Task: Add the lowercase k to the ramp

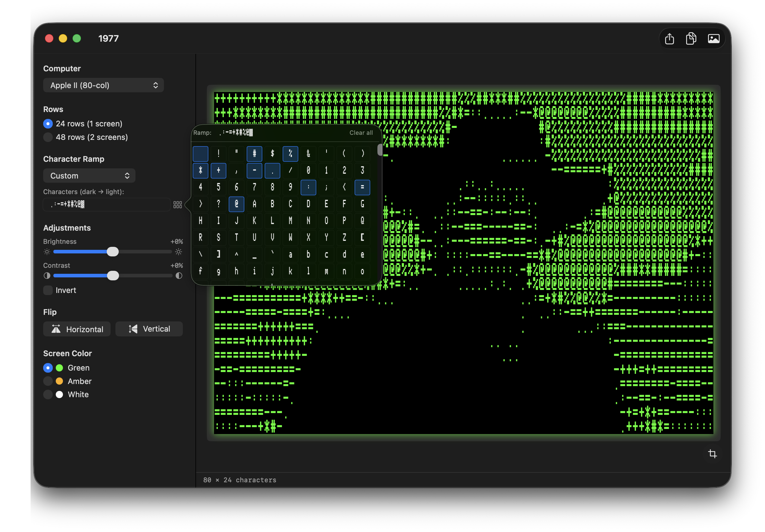Action: [x=290, y=271]
